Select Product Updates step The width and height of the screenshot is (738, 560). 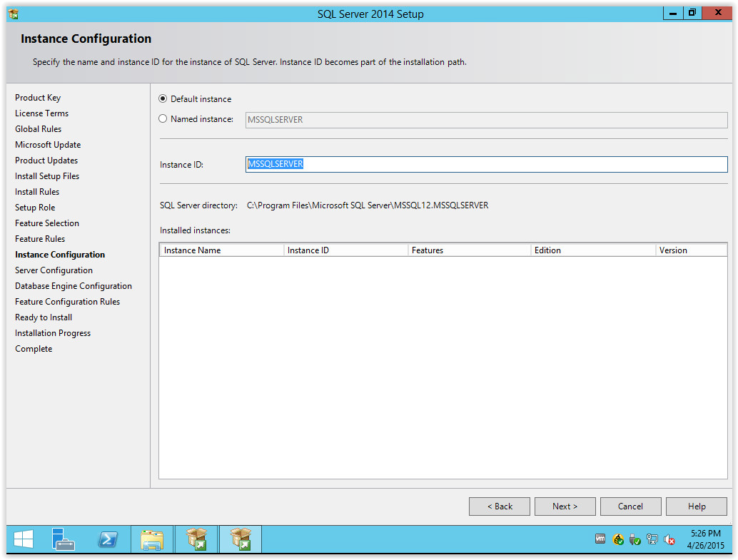[x=46, y=161]
